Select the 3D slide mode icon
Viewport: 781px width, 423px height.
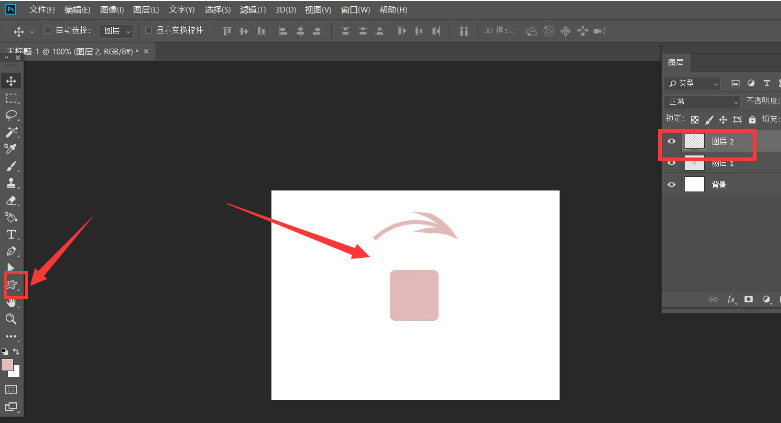pos(582,31)
